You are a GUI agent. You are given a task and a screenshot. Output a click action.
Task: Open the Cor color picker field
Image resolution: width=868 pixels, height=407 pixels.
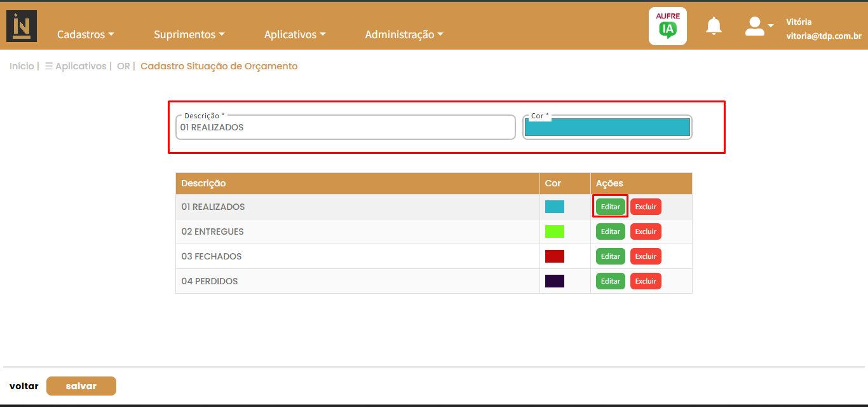607,127
